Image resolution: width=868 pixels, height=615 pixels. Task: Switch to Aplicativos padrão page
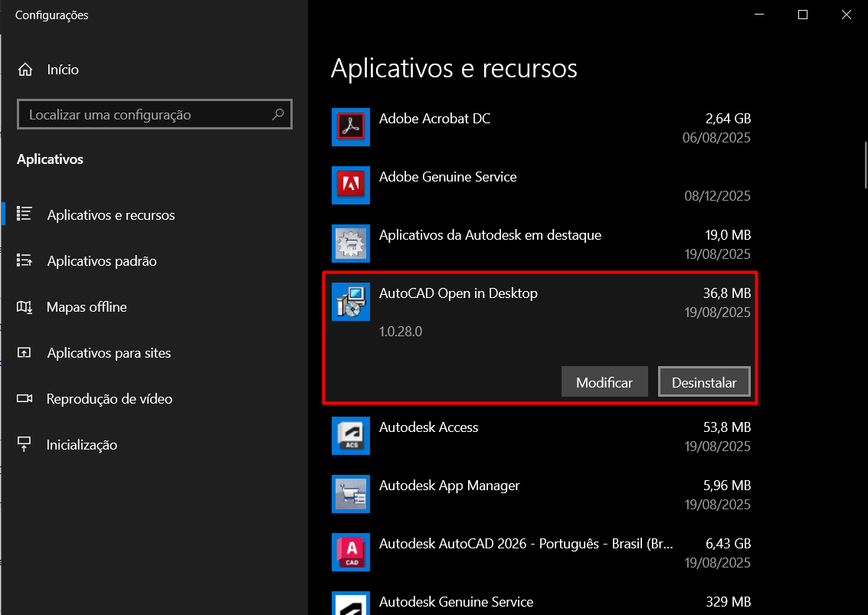101,261
